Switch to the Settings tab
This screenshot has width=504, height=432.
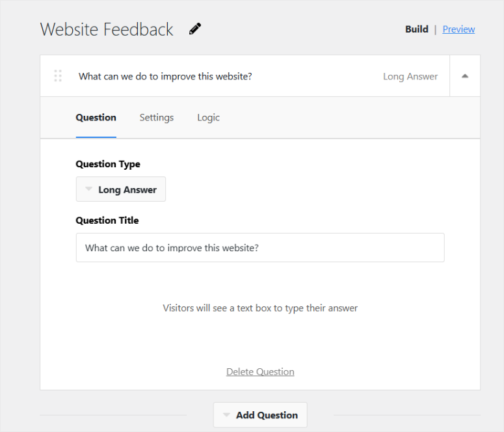[x=157, y=118]
